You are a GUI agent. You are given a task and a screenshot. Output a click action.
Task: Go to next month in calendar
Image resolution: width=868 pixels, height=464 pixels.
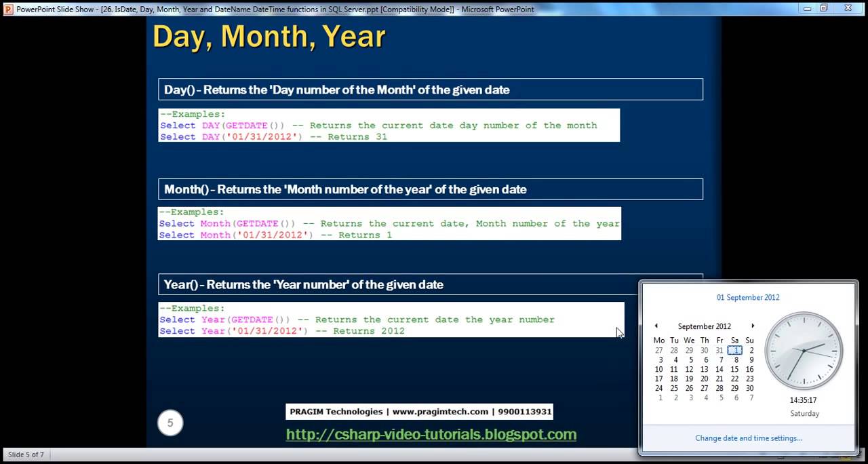pyautogui.click(x=753, y=326)
